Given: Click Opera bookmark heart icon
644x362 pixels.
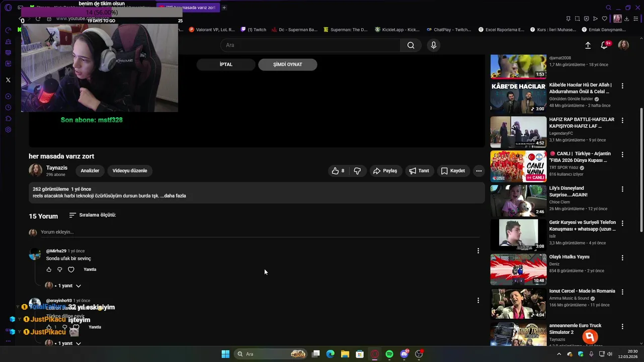Looking at the screenshot, I should [604, 19].
